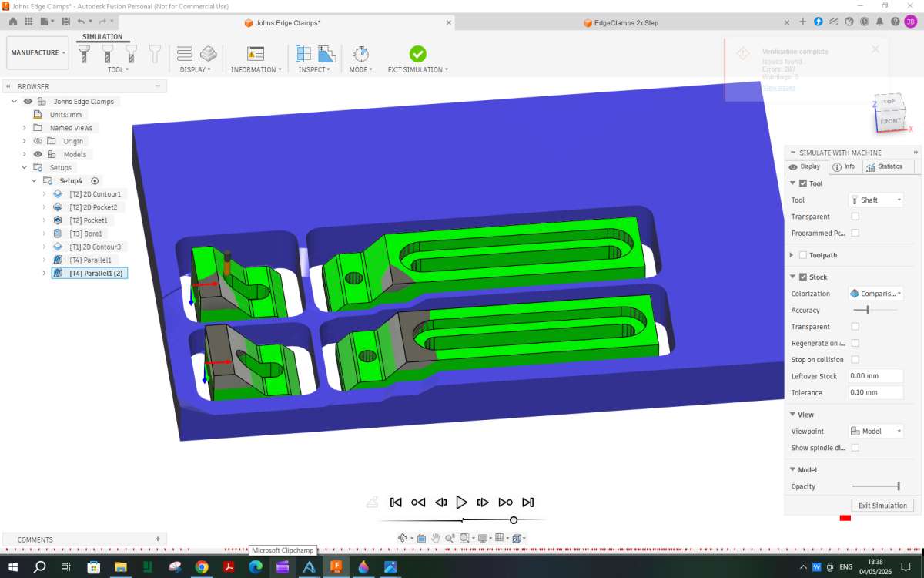Enable Stop on collision checkbox
This screenshot has width=924, height=578.
tap(855, 360)
